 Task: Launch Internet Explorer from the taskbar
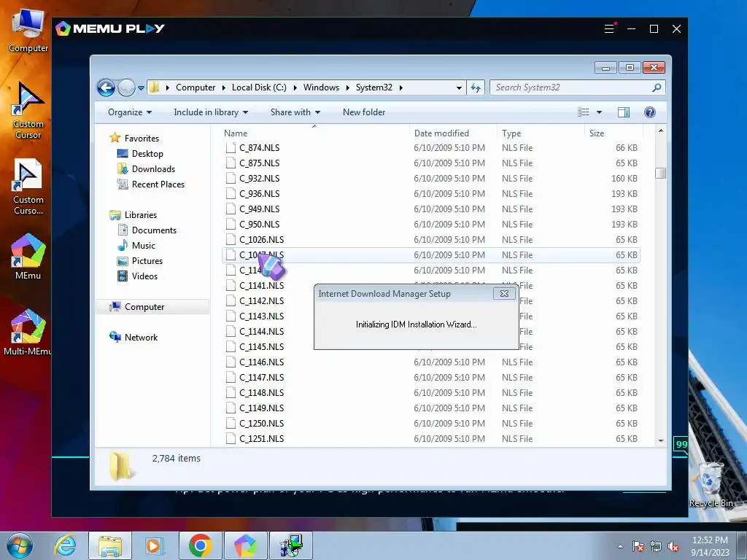[x=65, y=545]
